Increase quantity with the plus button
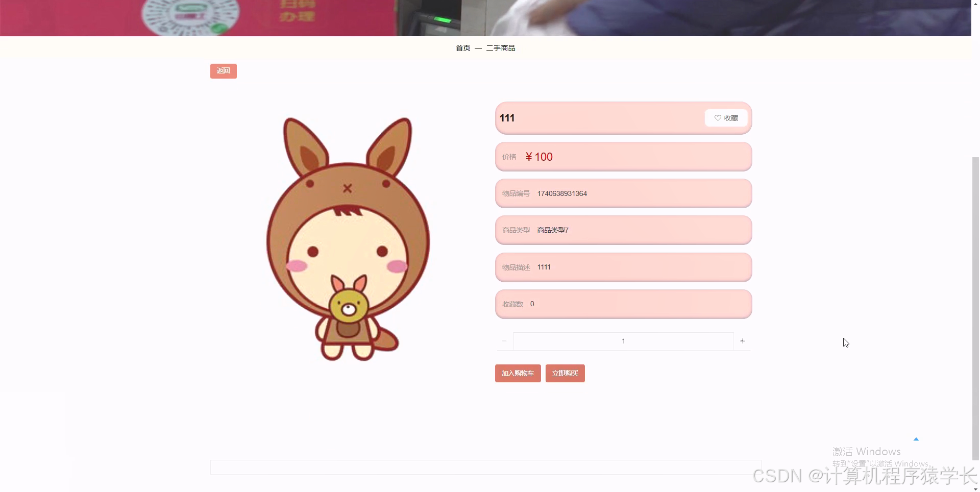This screenshot has width=980, height=492. (743, 341)
